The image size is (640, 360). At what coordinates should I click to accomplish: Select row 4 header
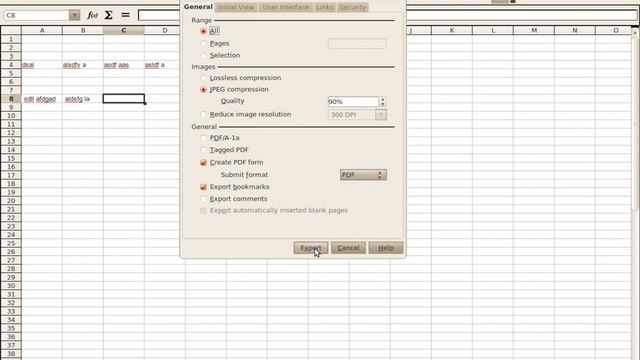[11, 65]
